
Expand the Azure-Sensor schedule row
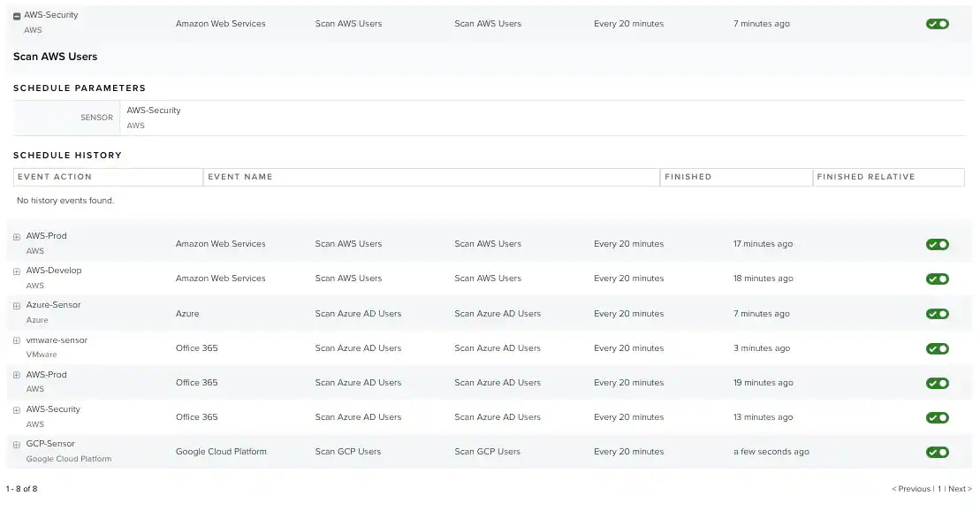17,306
